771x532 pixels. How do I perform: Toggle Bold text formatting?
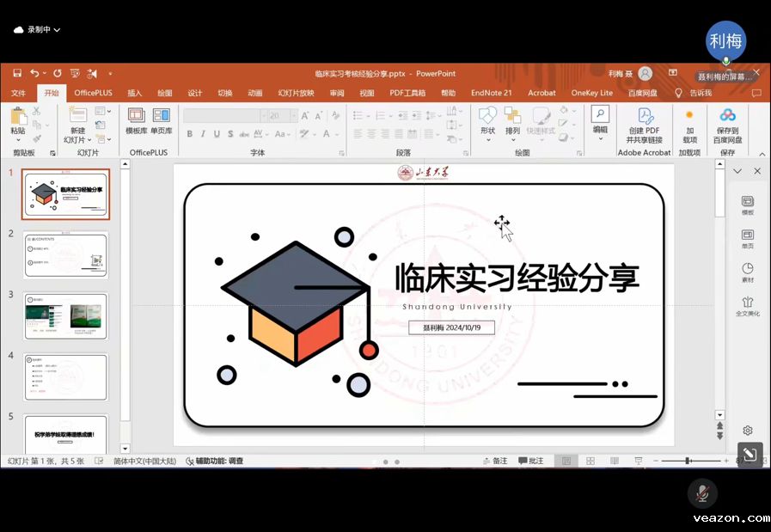pyautogui.click(x=190, y=134)
